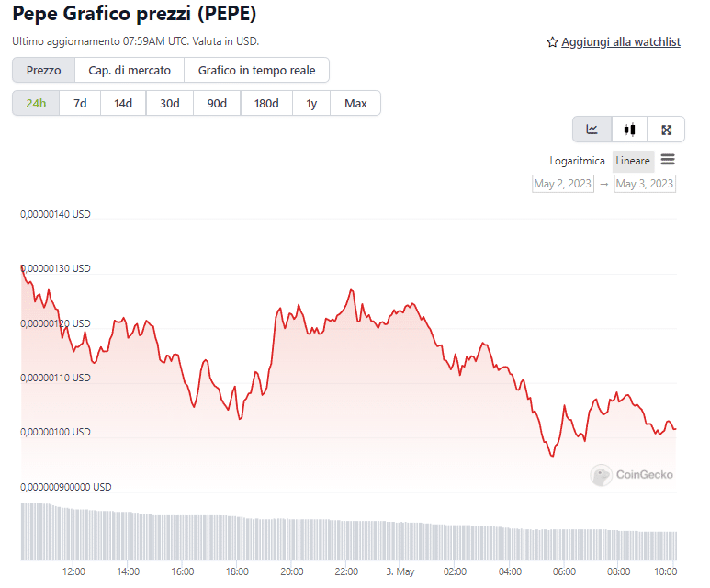The width and height of the screenshot is (710, 588).
Task: Switch to line chart view icon
Action: click(x=592, y=130)
